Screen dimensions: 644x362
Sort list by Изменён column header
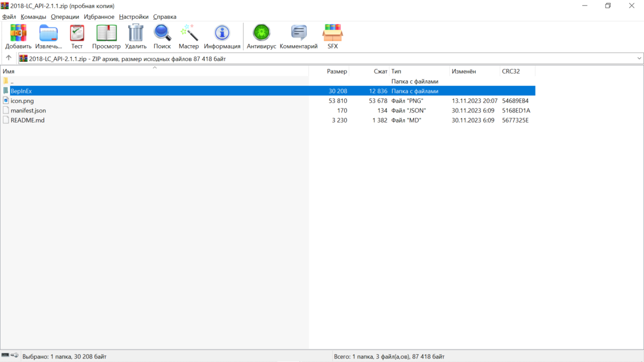464,72
